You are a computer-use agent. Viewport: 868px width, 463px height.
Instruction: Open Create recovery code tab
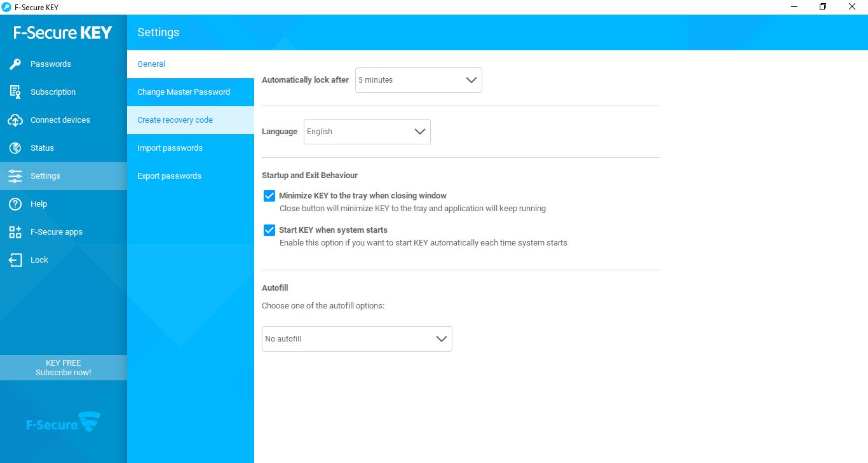(191, 120)
